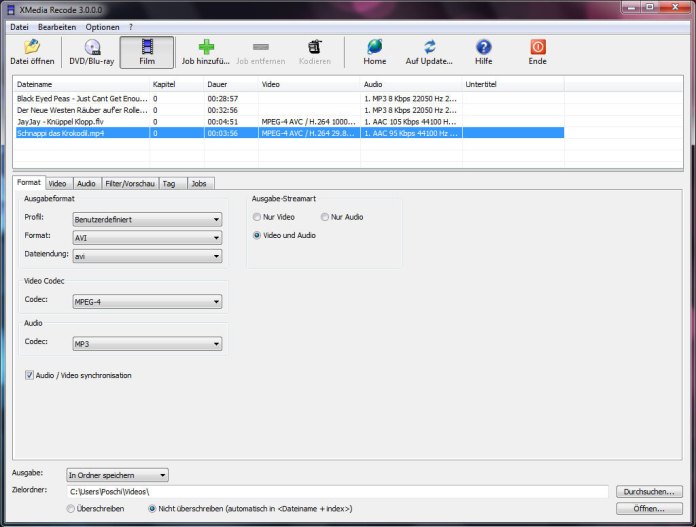The height and width of the screenshot is (527, 696).
Task: Switch to the Filter/Vorschau tab
Action: pos(129,183)
